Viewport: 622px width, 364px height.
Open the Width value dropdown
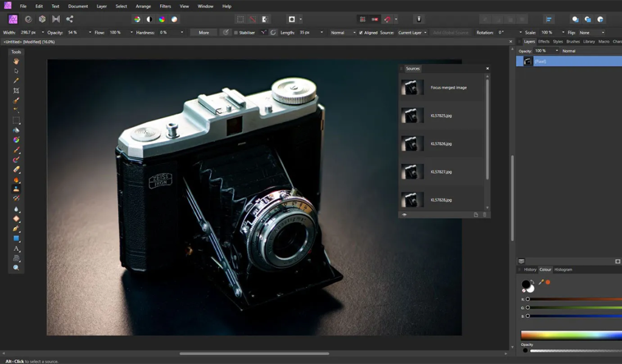point(43,33)
